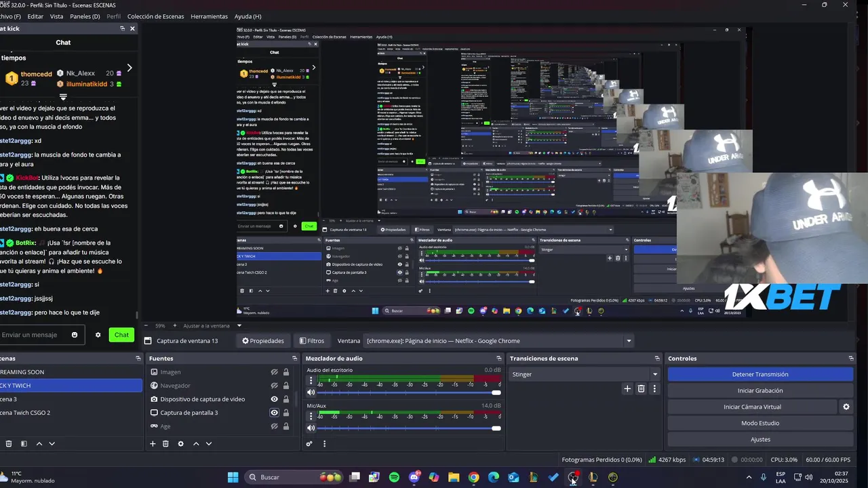Open the Paneles (D) menu
This screenshot has width=868, height=488.
click(x=85, y=16)
